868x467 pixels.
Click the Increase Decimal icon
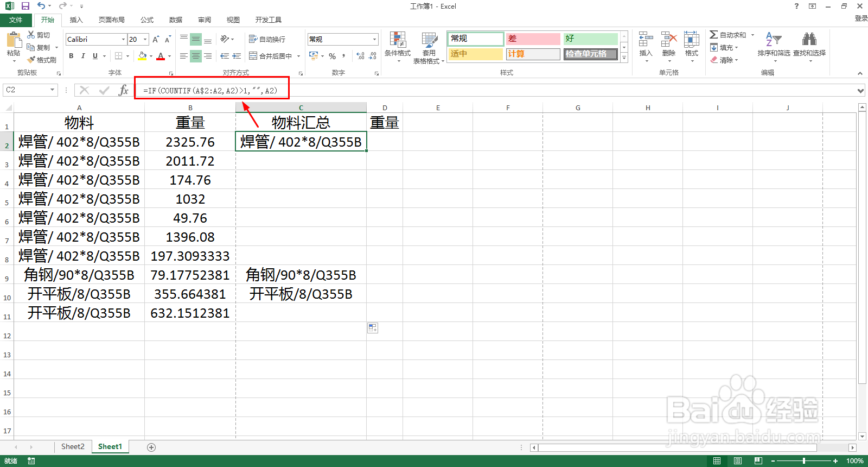[x=361, y=56]
